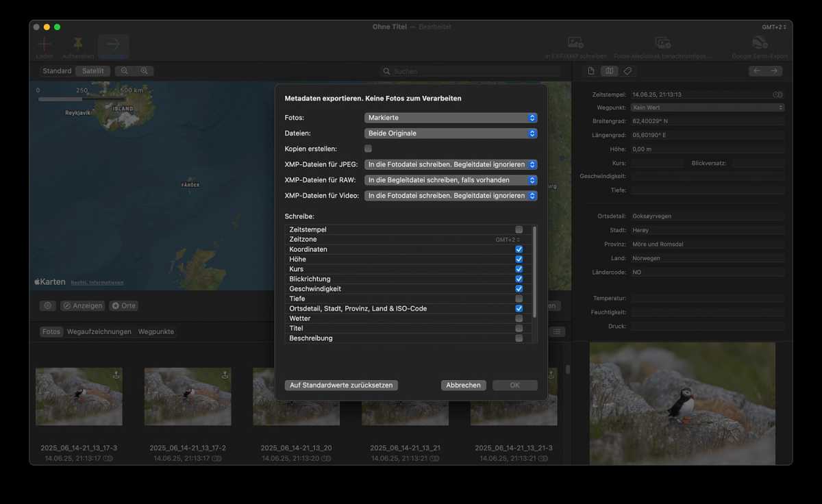Uncheck the Höhe checkbox

519,260
